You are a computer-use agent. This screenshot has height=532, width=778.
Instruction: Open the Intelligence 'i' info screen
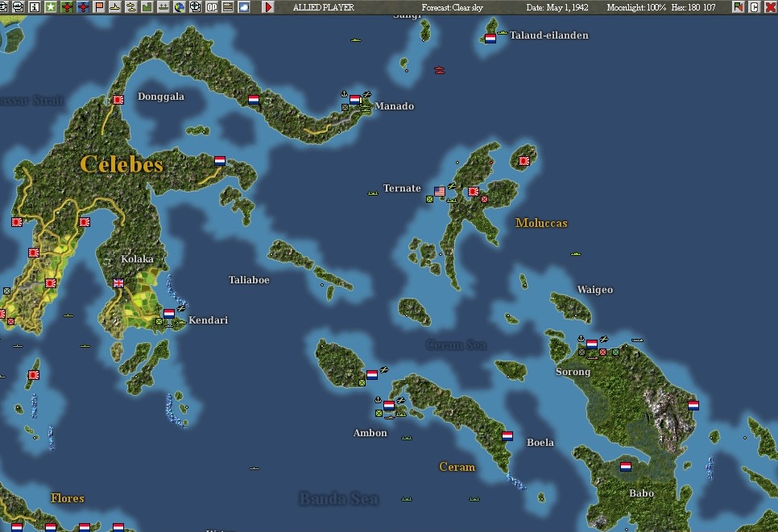pyautogui.click(x=35, y=7)
